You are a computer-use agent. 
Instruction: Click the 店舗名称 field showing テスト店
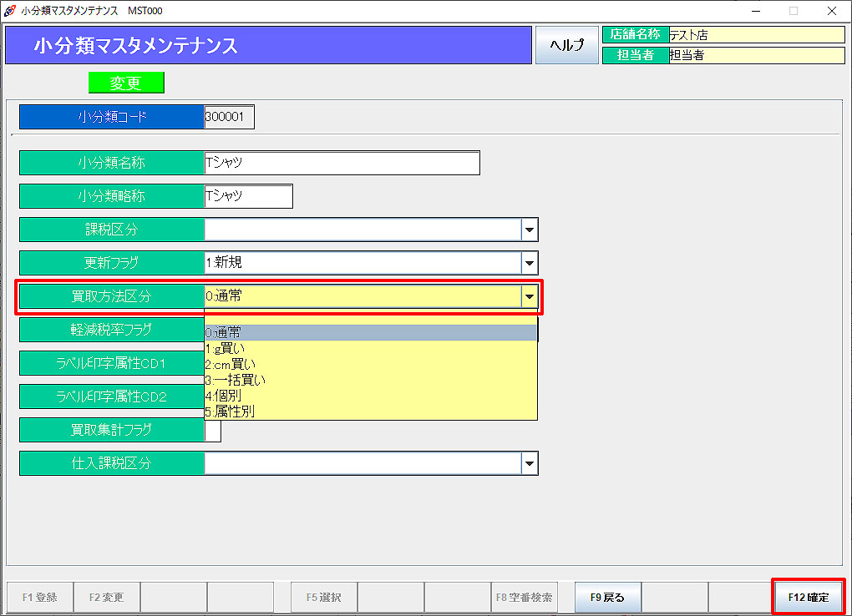756,35
